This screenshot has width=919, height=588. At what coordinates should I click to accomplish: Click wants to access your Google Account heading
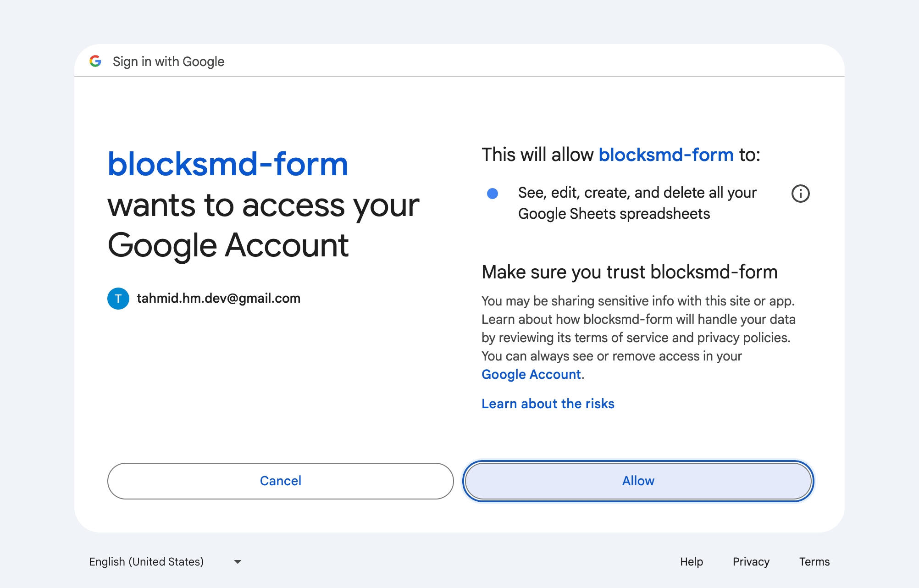263,225
